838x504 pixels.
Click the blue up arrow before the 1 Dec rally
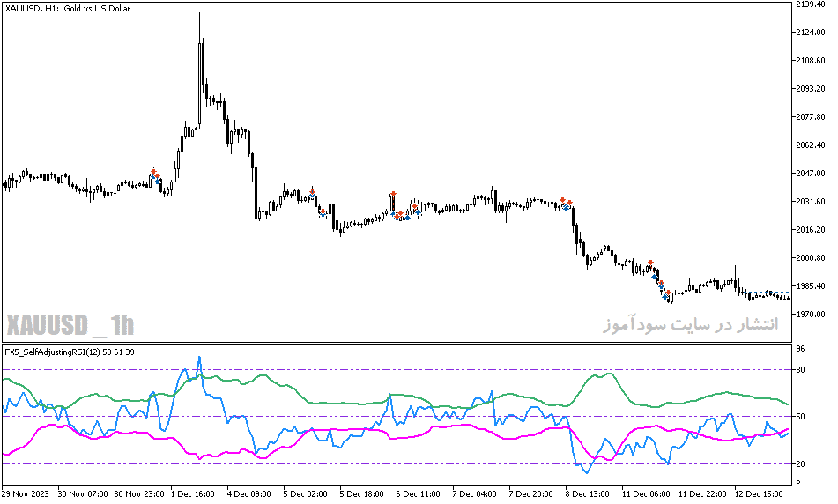click(x=157, y=182)
